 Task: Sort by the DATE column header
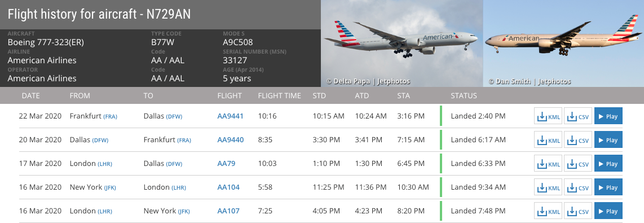(x=31, y=95)
